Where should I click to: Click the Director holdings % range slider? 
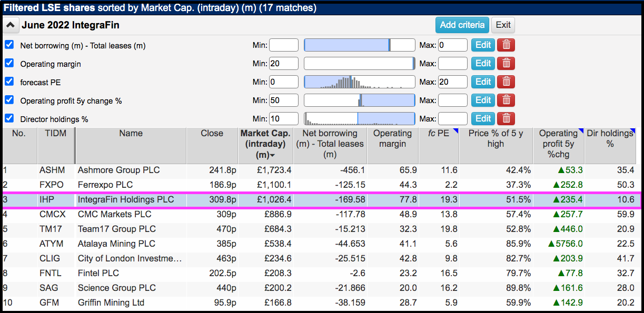pyautogui.click(x=360, y=119)
